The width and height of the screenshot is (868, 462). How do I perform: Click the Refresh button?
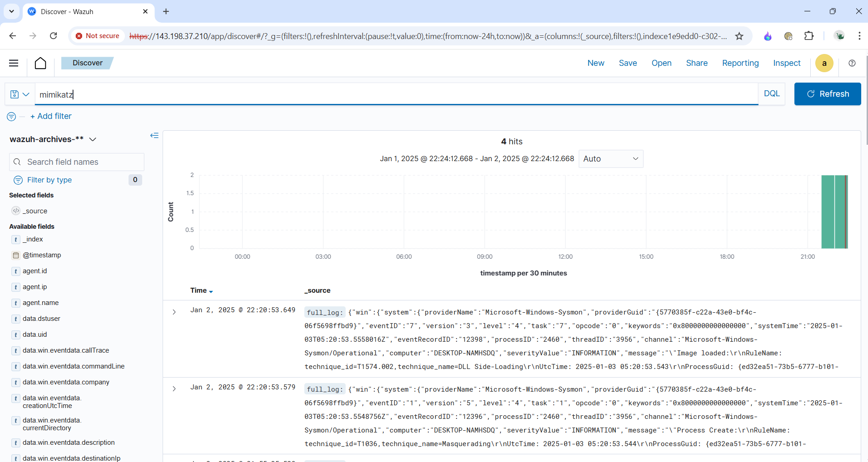828,94
